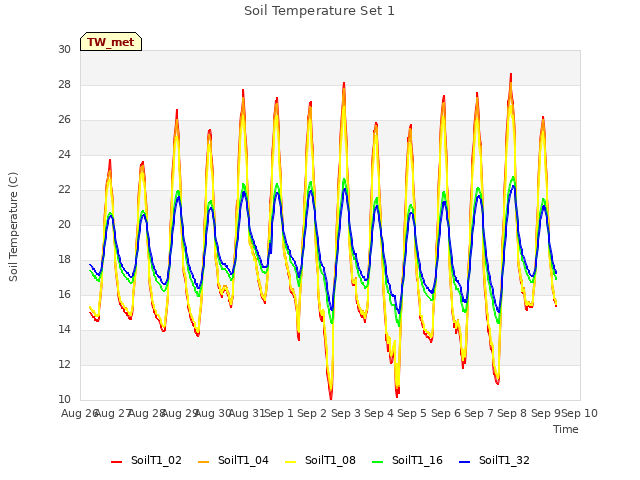The width and height of the screenshot is (640, 480).
Task: Click the Sep 4 date tick label
Action: coord(379,413)
